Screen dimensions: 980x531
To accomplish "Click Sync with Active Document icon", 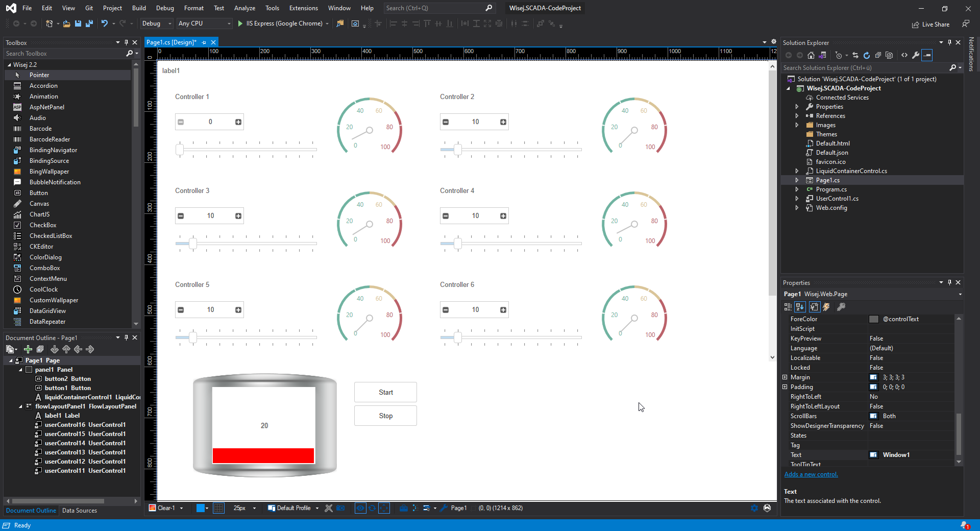I will (x=855, y=55).
